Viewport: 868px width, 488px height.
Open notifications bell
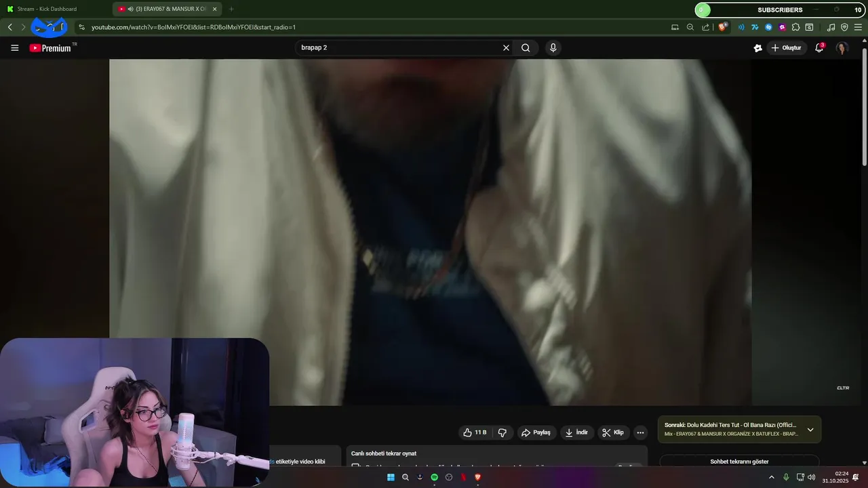pyautogui.click(x=819, y=47)
